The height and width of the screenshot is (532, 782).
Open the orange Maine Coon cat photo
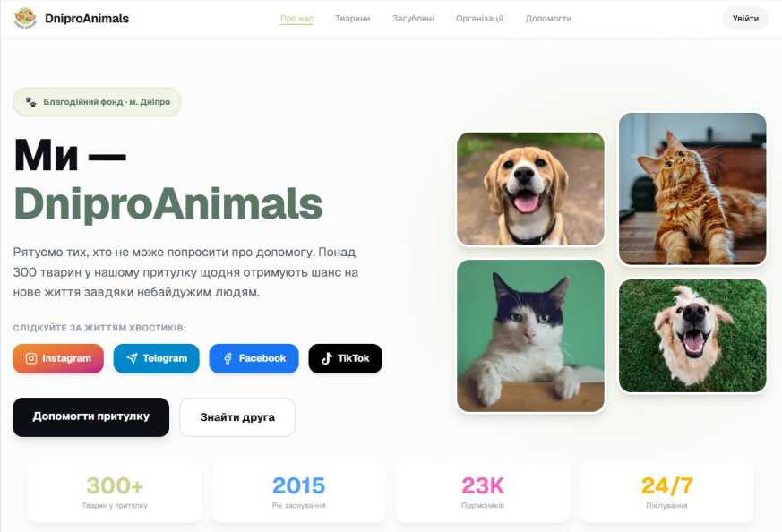point(692,188)
